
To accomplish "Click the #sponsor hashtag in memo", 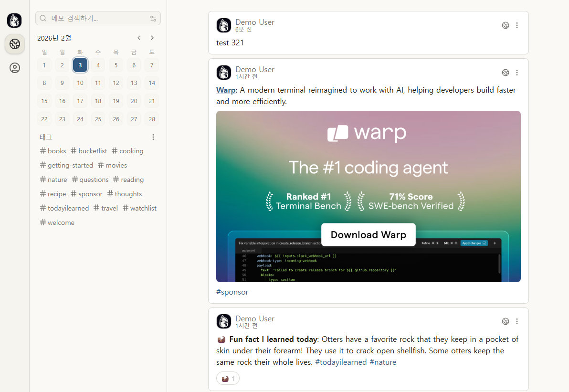I will tap(232, 292).
